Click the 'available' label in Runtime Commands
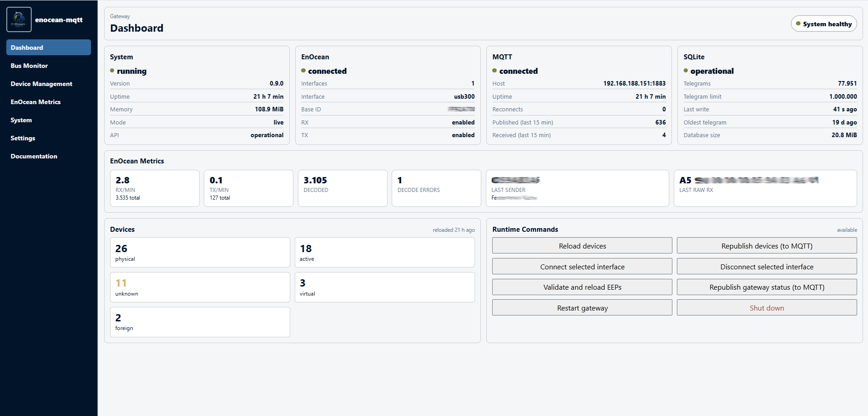 (847, 230)
